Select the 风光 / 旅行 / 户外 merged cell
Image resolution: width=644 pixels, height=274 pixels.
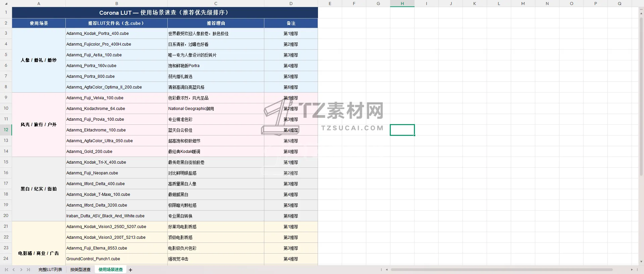click(39, 125)
